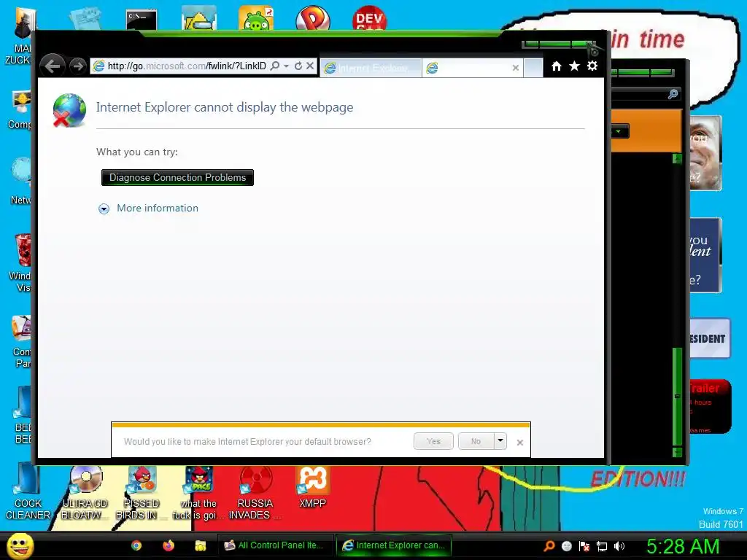The width and height of the screenshot is (747, 560).
Task: Launch Chrome from the taskbar
Action: (136, 545)
